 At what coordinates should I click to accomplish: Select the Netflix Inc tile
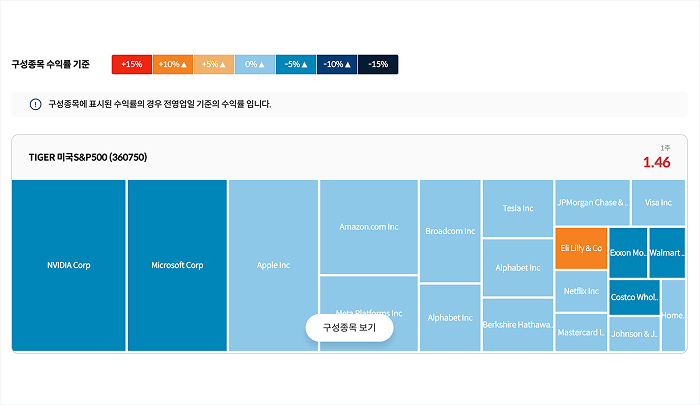(581, 291)
